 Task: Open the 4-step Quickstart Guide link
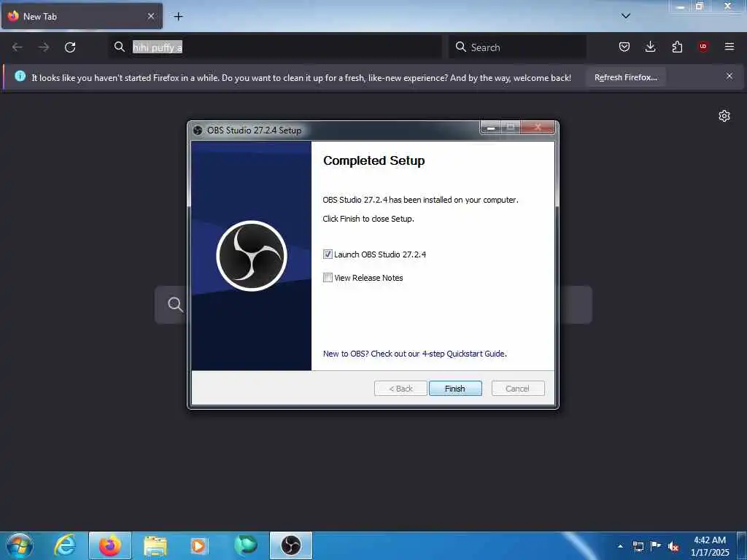(414, 354)
